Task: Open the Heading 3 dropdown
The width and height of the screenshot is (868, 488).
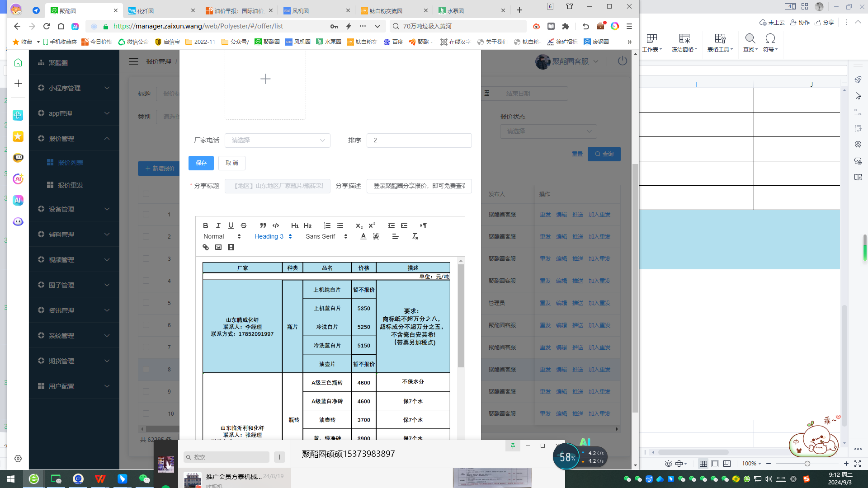Action: pos(273,236)
